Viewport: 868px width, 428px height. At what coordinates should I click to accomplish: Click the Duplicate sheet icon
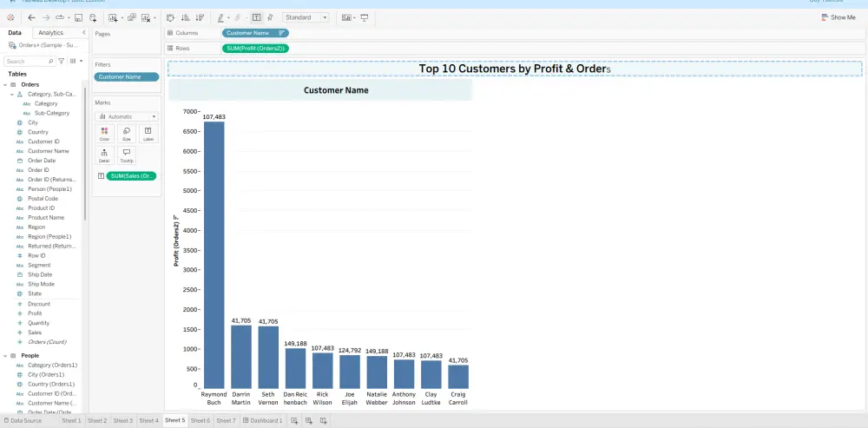[x=132, y=17]
